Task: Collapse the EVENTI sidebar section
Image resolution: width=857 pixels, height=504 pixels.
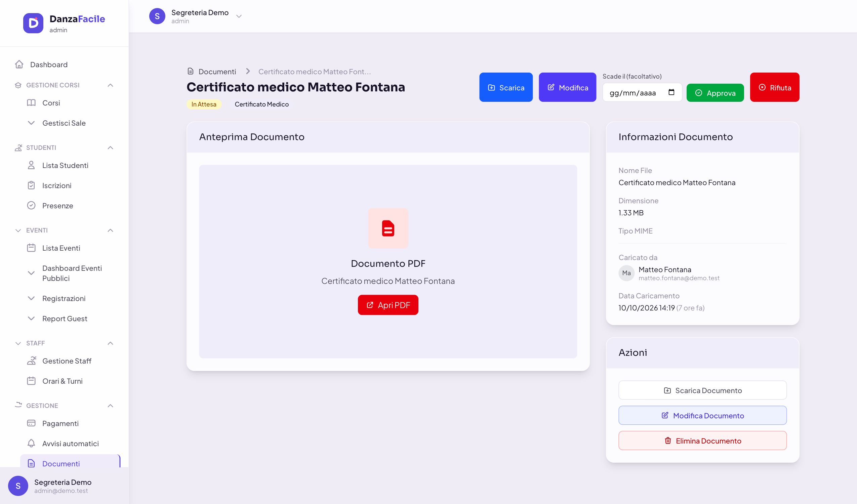Action: (110, 230)
